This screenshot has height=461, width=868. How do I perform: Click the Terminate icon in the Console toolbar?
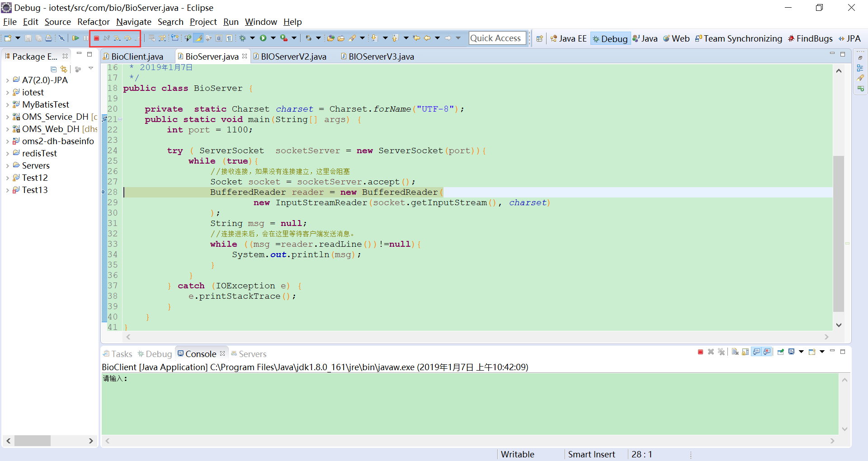pyautogui.click(x=700, y=352)
